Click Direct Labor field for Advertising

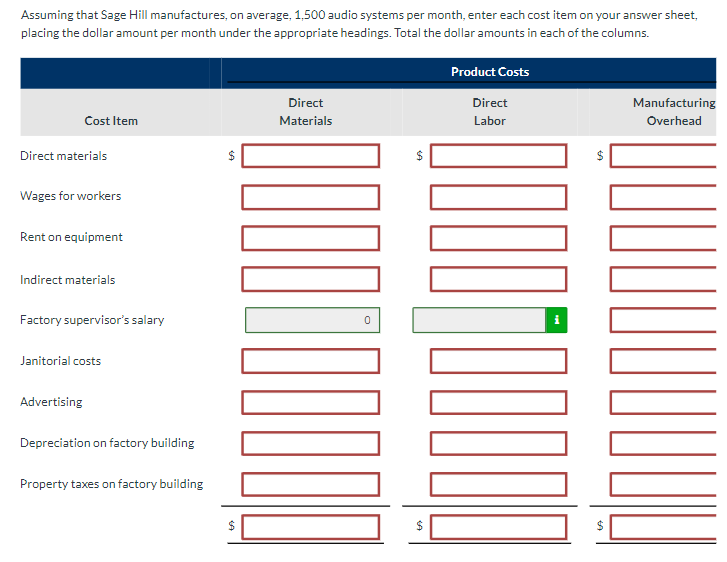498,402
